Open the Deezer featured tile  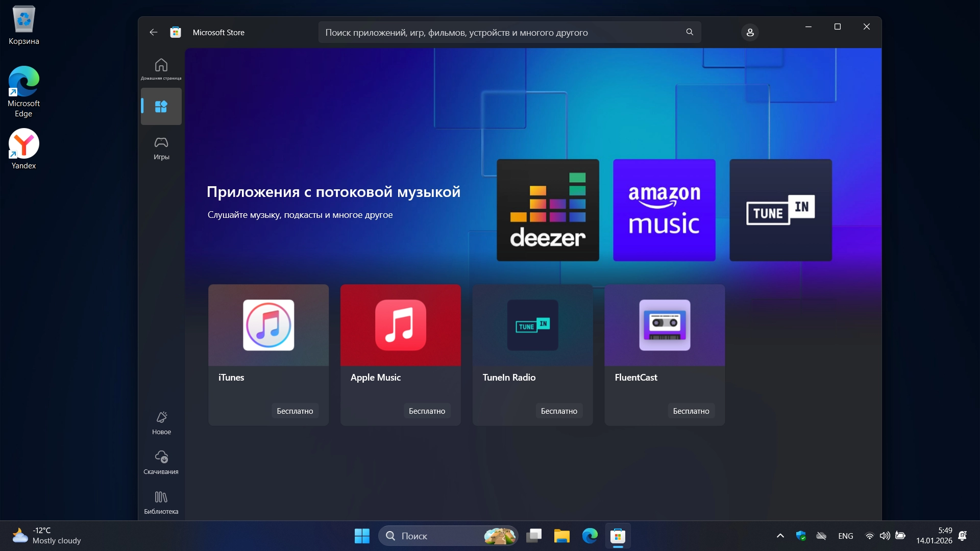pos(548,210)
